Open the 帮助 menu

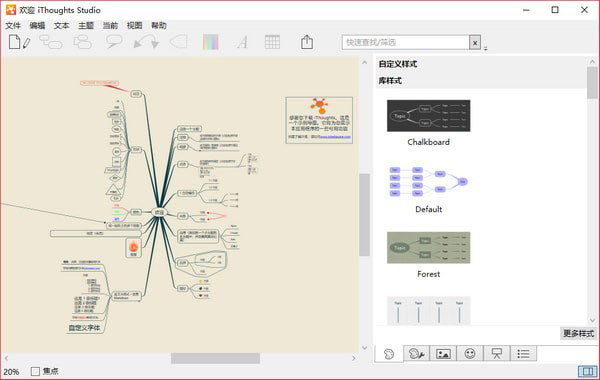pos(159,26)
